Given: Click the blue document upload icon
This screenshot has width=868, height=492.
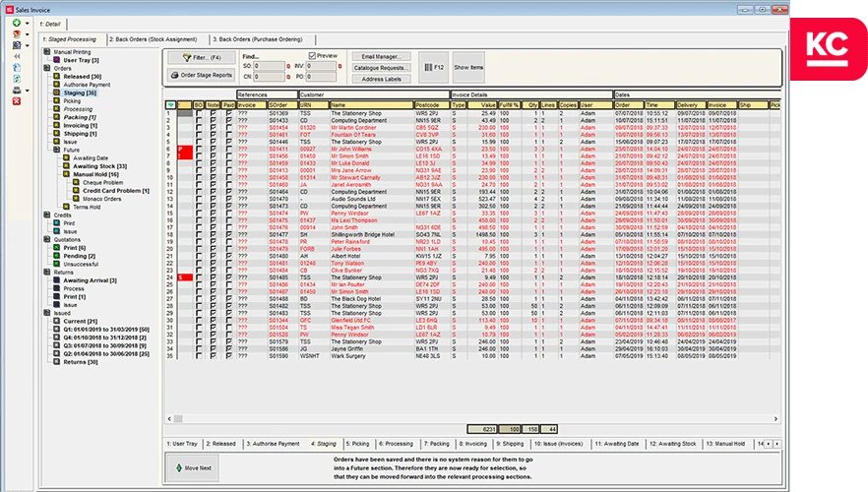Looking at the screenshot, I should coord(17,68).
